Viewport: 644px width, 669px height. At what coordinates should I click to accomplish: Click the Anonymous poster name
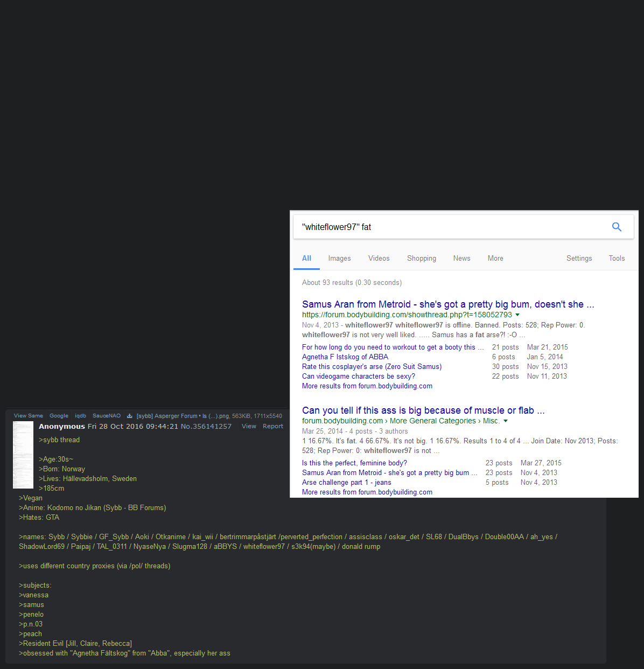point(62,427)
